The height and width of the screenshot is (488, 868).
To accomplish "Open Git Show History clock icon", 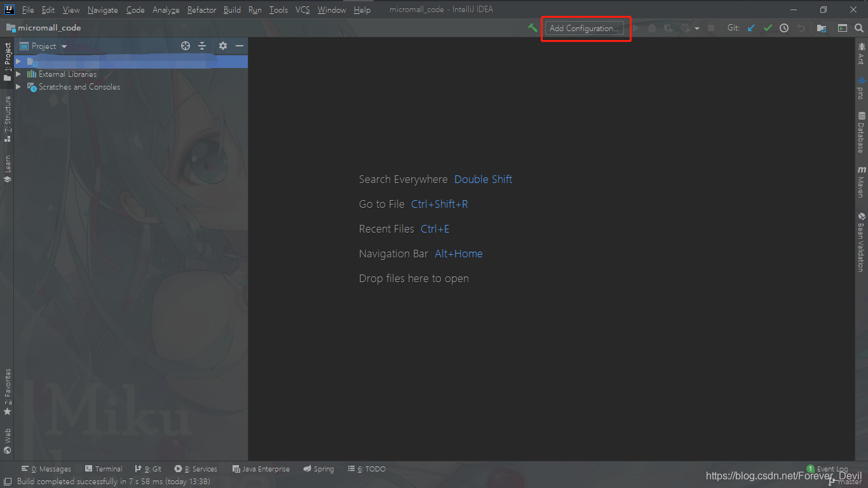I will click(x=784, y=28).
